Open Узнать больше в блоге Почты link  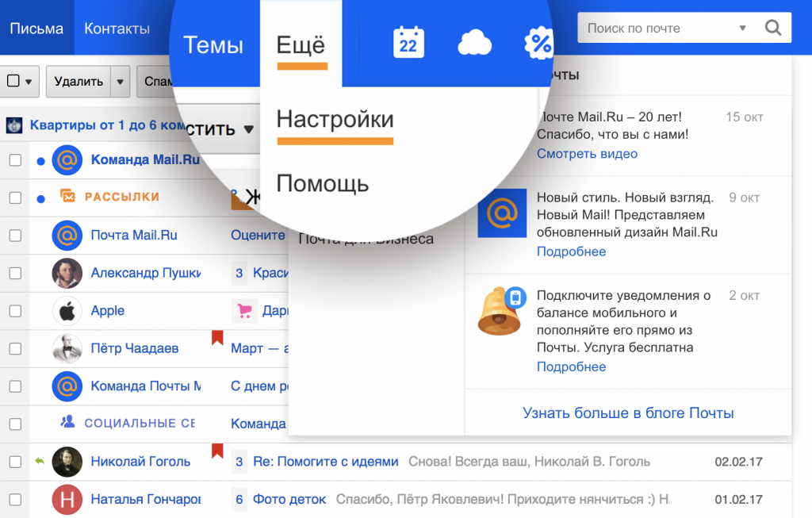coord(628,413)
